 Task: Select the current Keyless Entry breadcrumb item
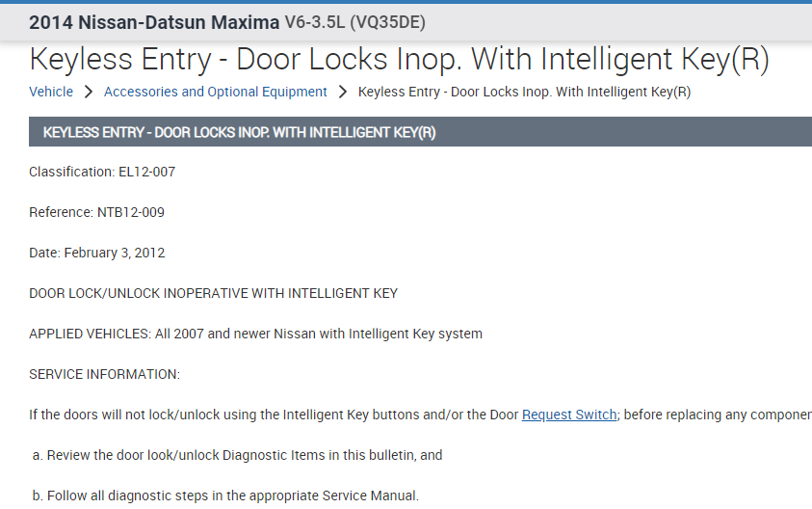pos(524,92)
